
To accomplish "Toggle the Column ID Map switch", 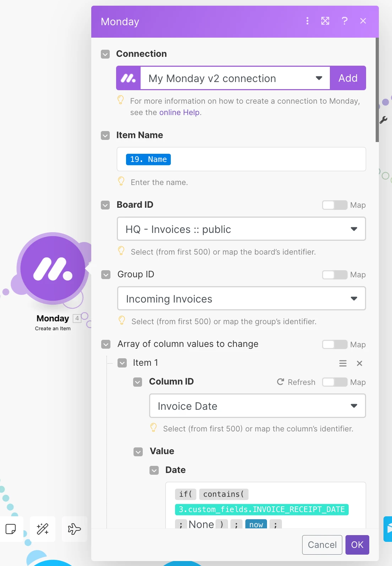I will tap(335, 382).
